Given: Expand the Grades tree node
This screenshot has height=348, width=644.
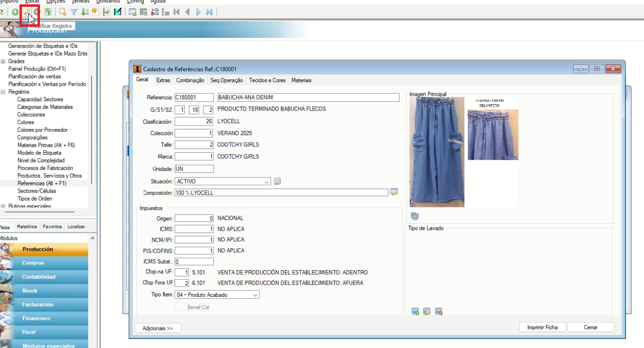Looking at the screenshot, I should (3, 61).
